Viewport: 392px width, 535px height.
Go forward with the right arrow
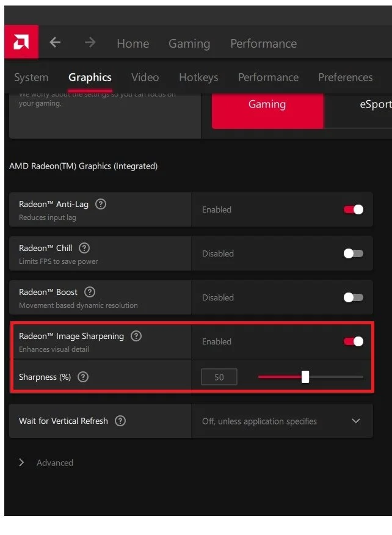coord(90,43)
